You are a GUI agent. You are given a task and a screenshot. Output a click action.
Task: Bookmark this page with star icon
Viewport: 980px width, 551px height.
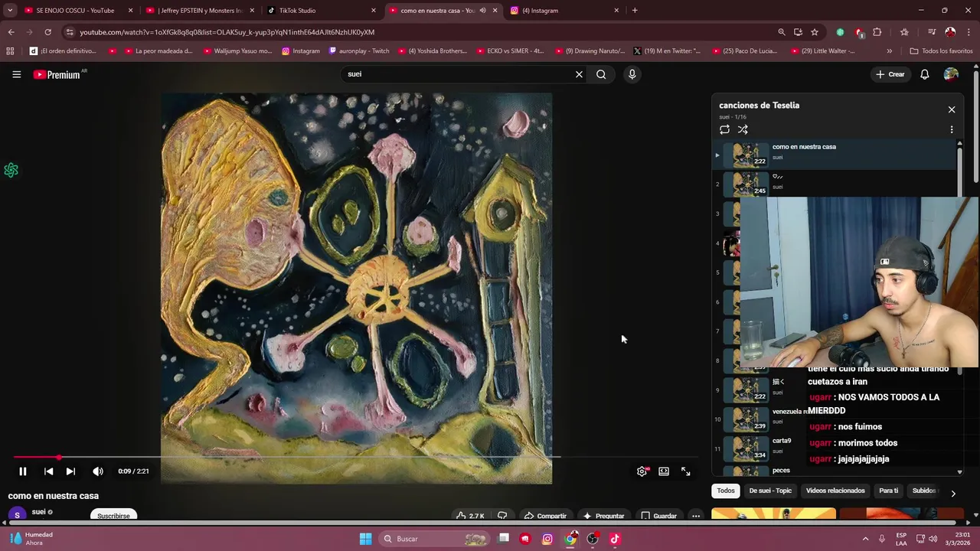(815, 32)
